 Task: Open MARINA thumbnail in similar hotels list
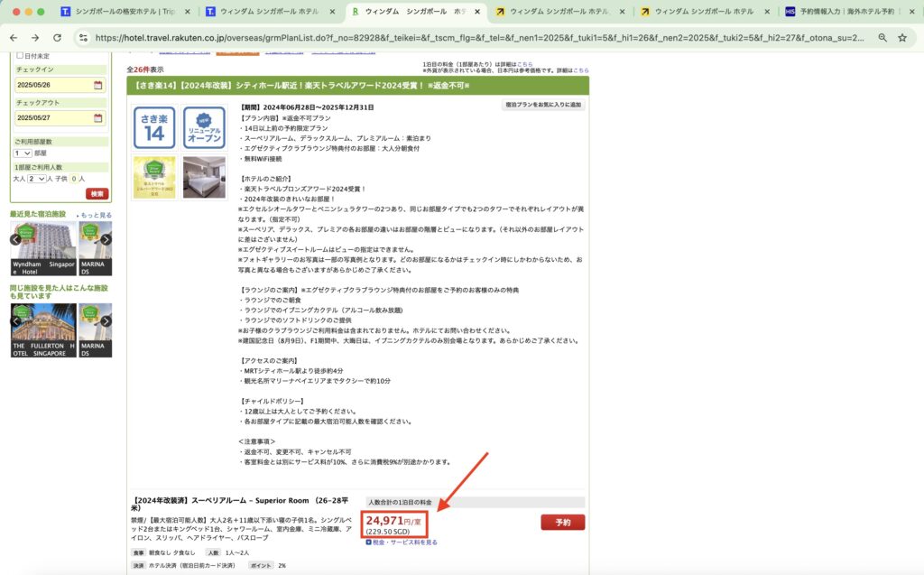click(96, 330)
